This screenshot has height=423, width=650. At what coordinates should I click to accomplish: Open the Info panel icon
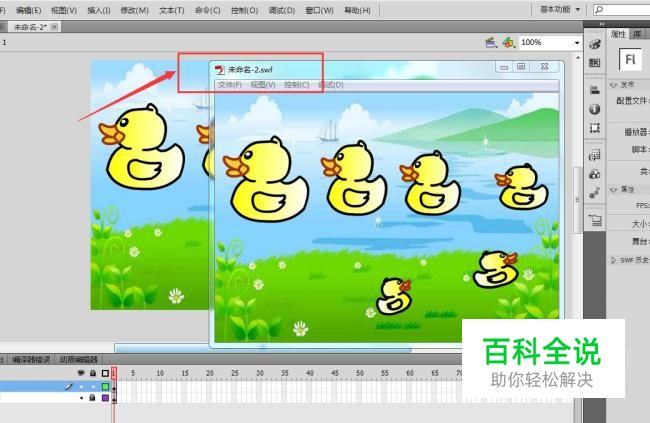(595, 109)
